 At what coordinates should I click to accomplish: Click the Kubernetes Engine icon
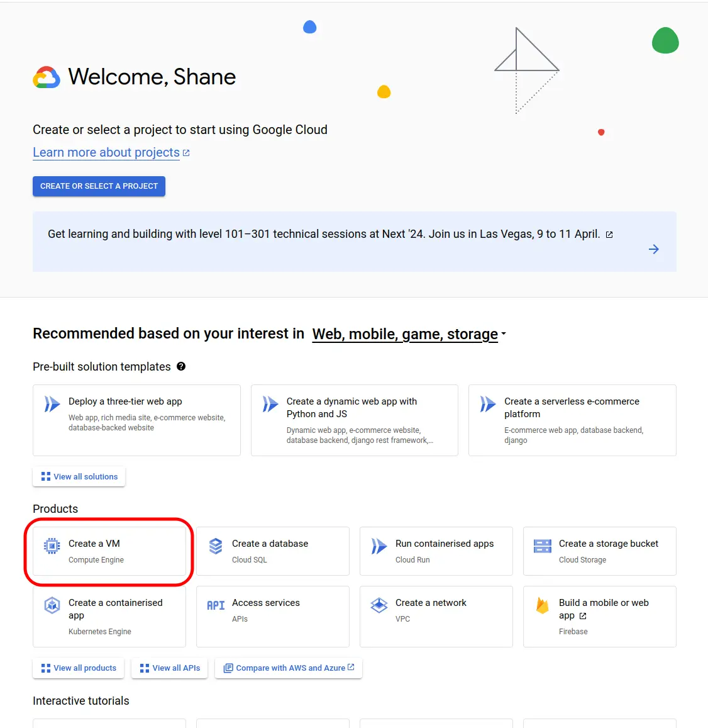coord(52,605)
